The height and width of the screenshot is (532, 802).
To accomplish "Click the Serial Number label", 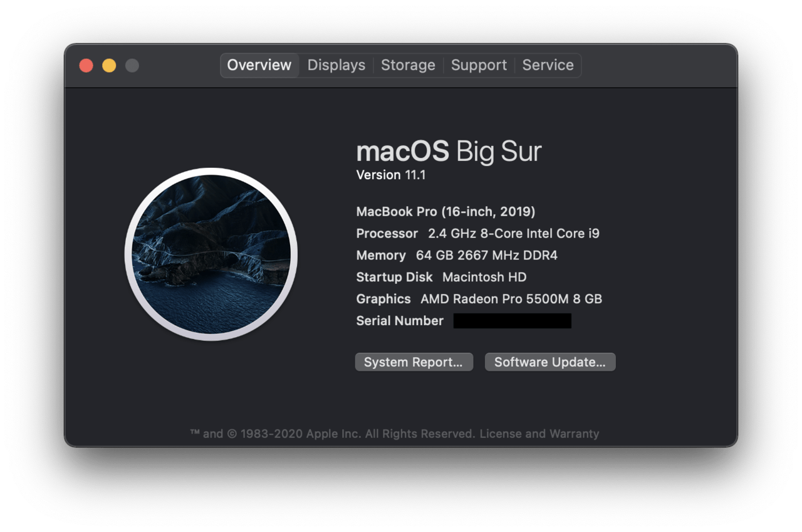I will [x=400, y=321].
